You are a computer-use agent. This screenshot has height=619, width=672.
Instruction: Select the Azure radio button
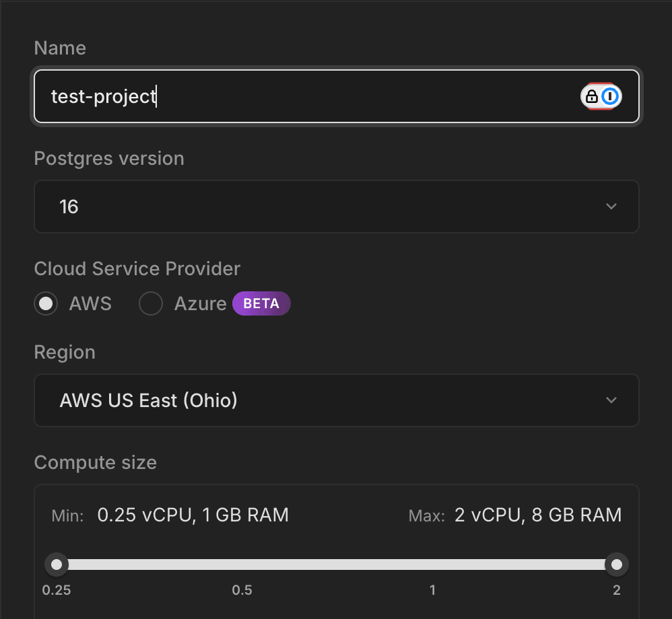151,304
